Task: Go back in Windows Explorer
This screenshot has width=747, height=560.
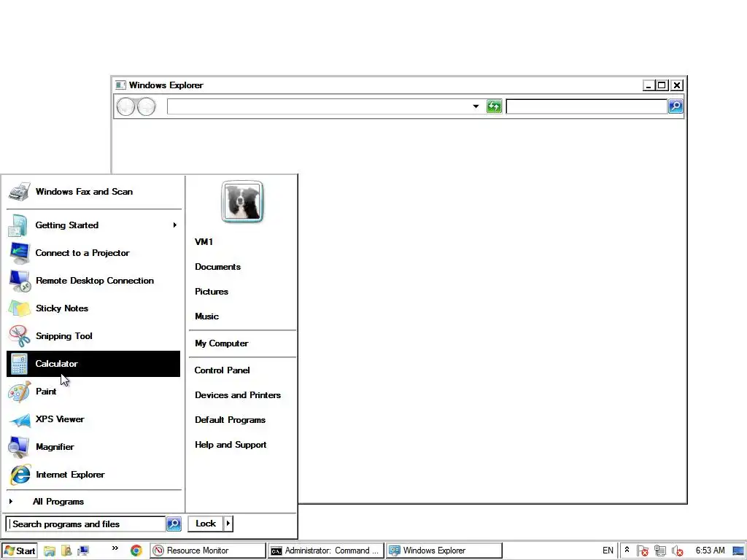Action: [125, 106]
